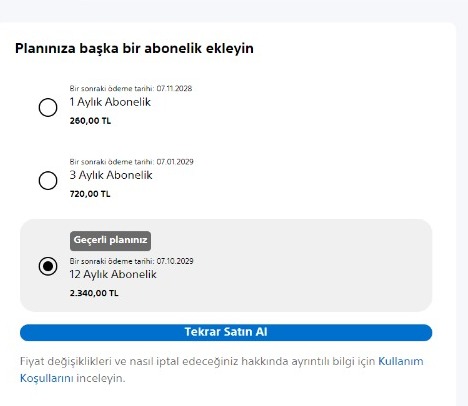Click the 260,00 TL price
Viewport: 468px width, 406px height.
coord(90,121)
